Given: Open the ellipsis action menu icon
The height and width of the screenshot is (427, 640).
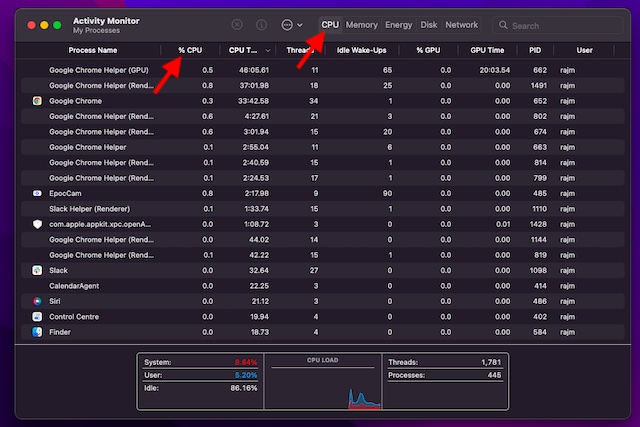Looking at the screenshot, I should pos(287,25).
